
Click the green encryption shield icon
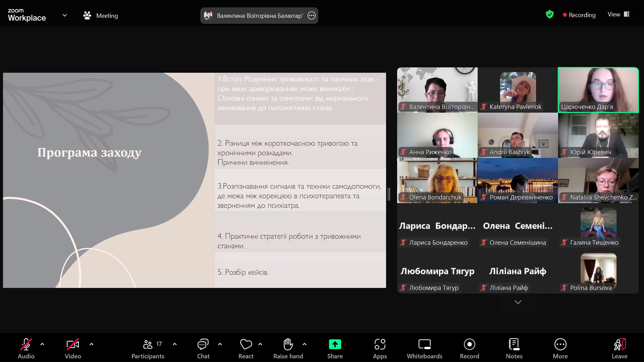click(x=549, y=14)
